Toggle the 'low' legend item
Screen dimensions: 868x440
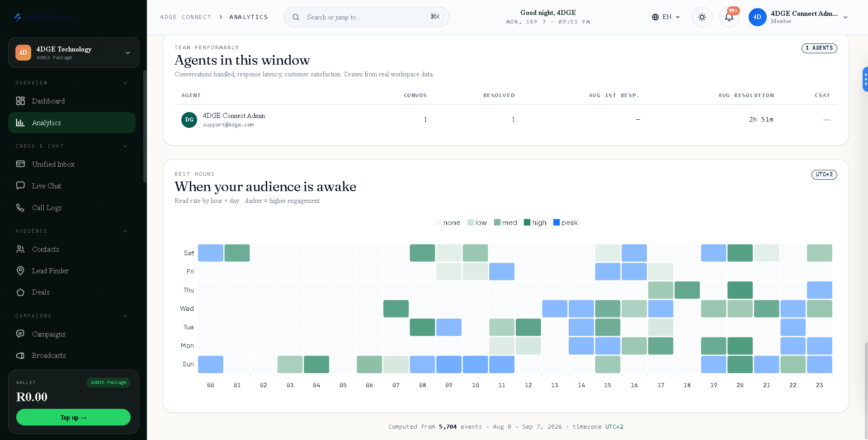(x=477, y=223)
